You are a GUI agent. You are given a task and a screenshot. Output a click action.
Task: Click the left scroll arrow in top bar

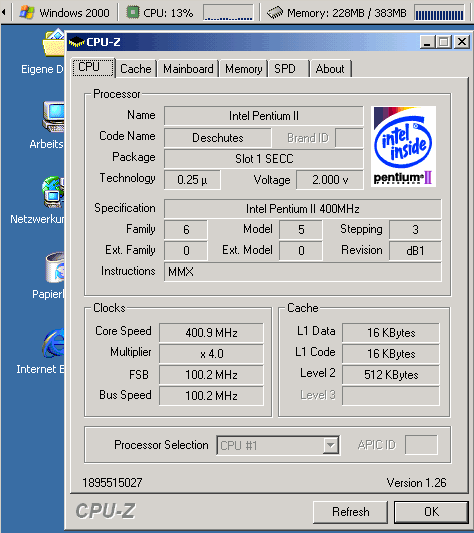[4, 13]
